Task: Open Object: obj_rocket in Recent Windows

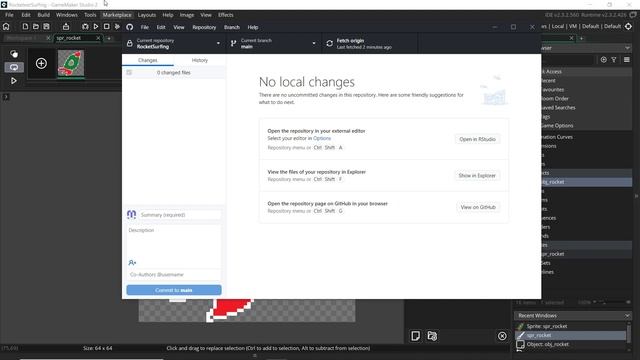Action: (571, 344)
